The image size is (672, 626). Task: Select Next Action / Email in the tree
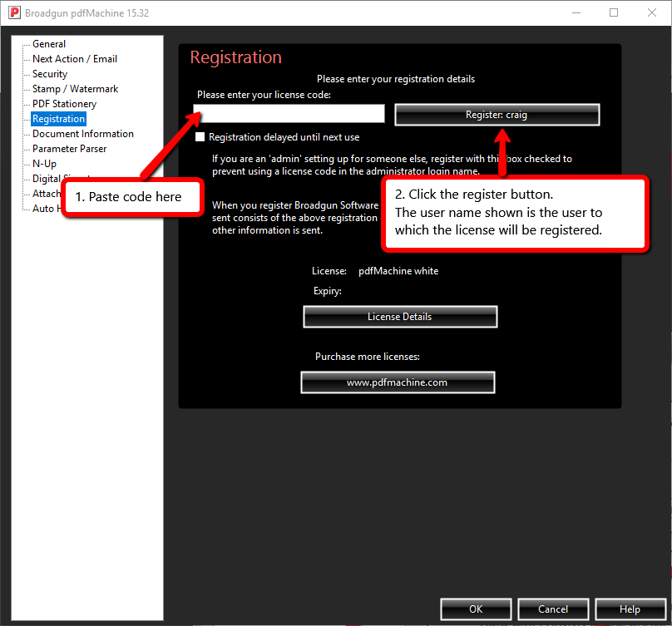tap(75, 59)
